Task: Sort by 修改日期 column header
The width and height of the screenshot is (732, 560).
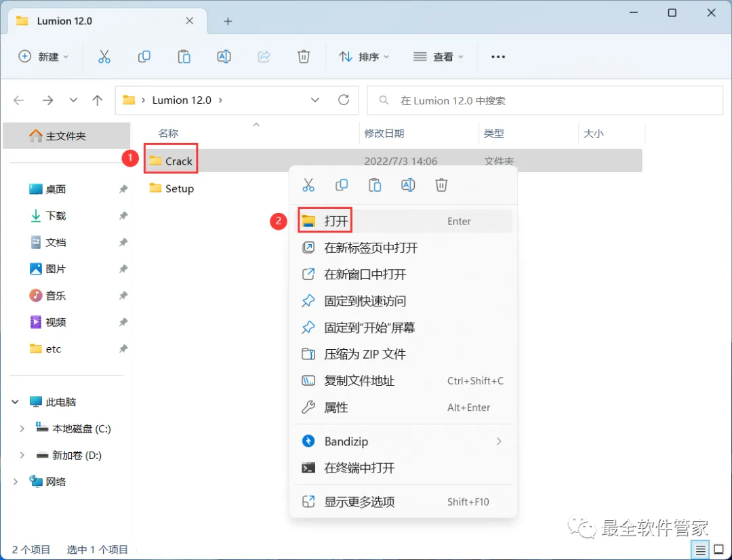Action: [x=384, y=134]
